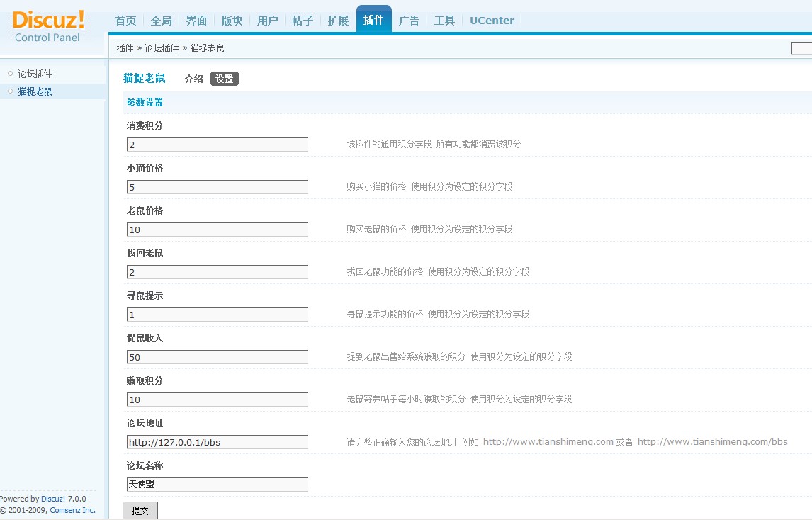Open the UCenter menu tab

click(492, 21)
